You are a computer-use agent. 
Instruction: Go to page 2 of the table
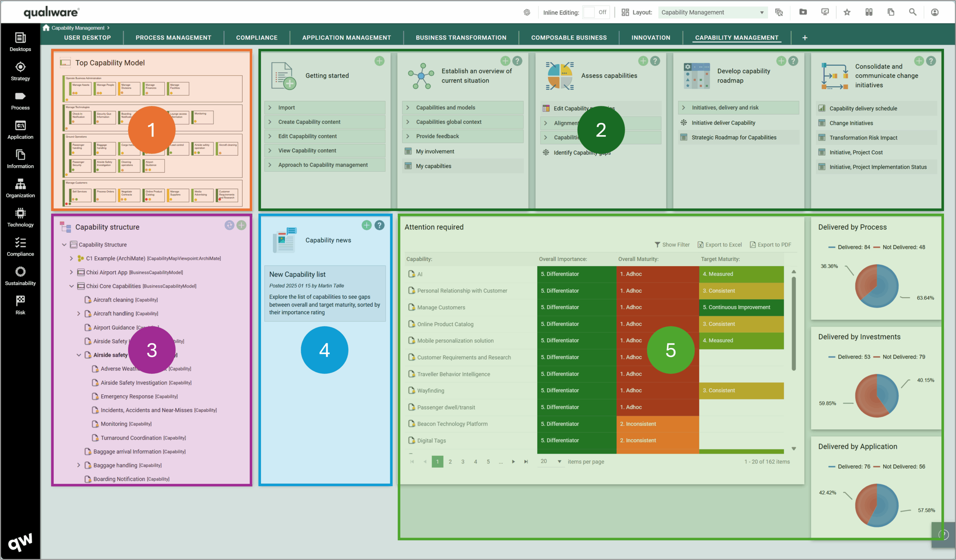tap(450, 461)
